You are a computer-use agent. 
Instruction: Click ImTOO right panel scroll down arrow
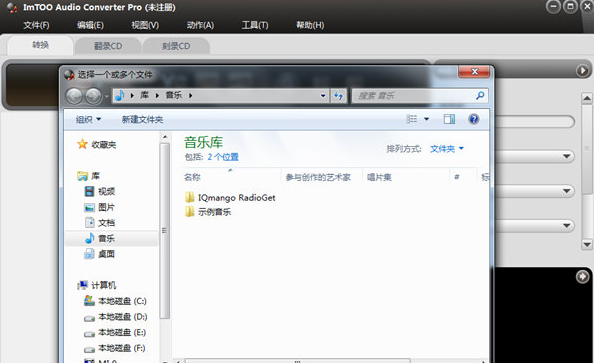pyautogui.click(x=587, y=244)
